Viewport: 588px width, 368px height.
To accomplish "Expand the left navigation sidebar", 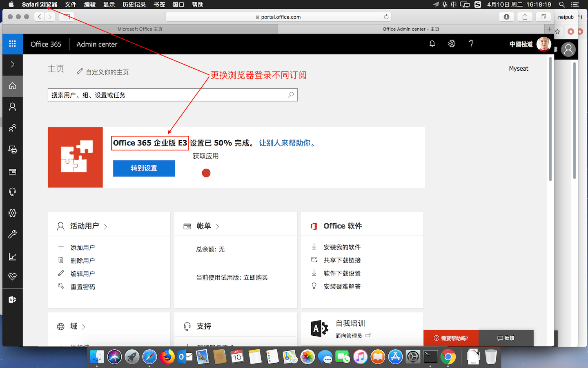I will [x=12, y=65].
